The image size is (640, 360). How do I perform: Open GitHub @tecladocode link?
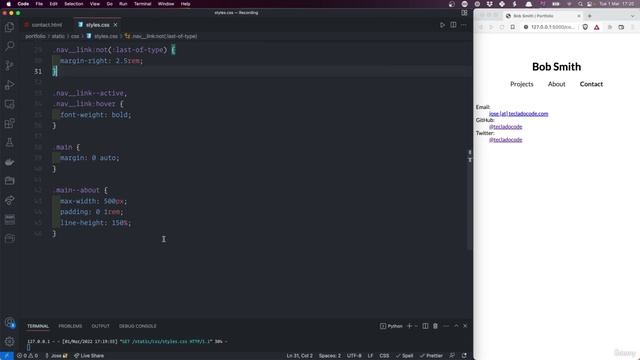505,127
